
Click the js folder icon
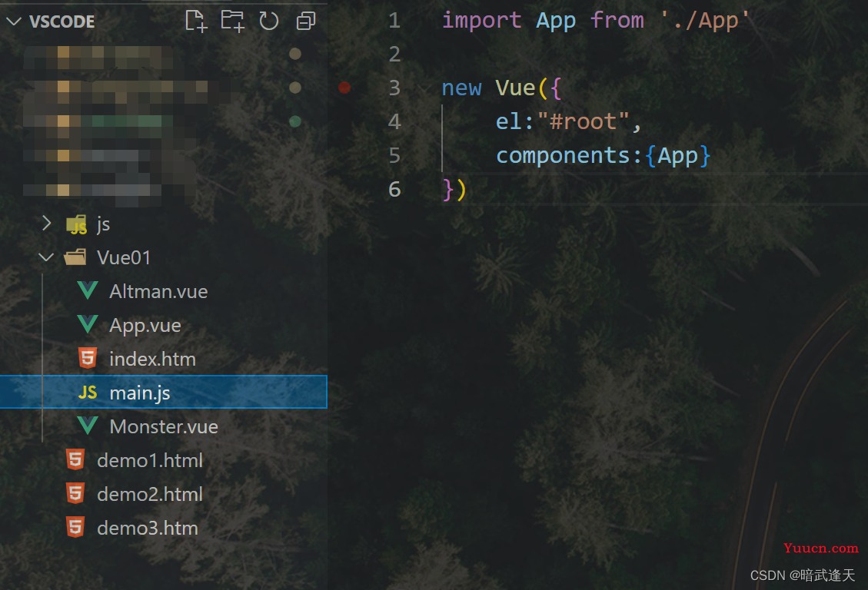[76, 224]
